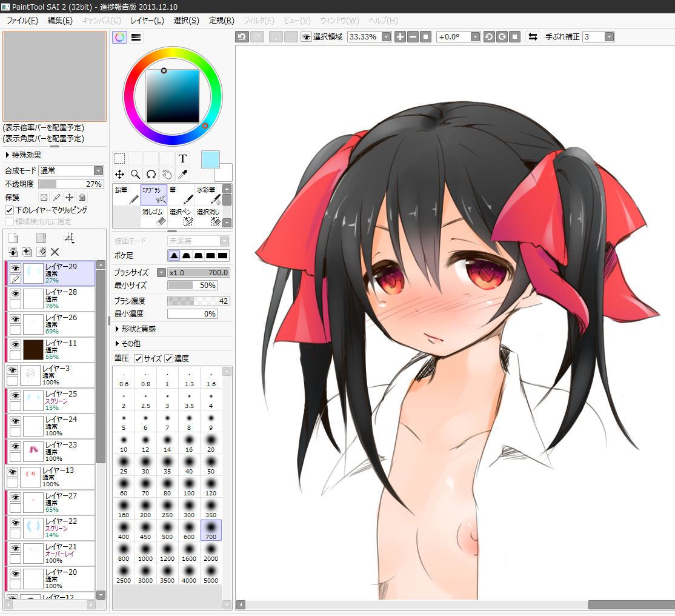
Task: Select the Eyedropper color picker tool
Action: click(x=182, y=174)
